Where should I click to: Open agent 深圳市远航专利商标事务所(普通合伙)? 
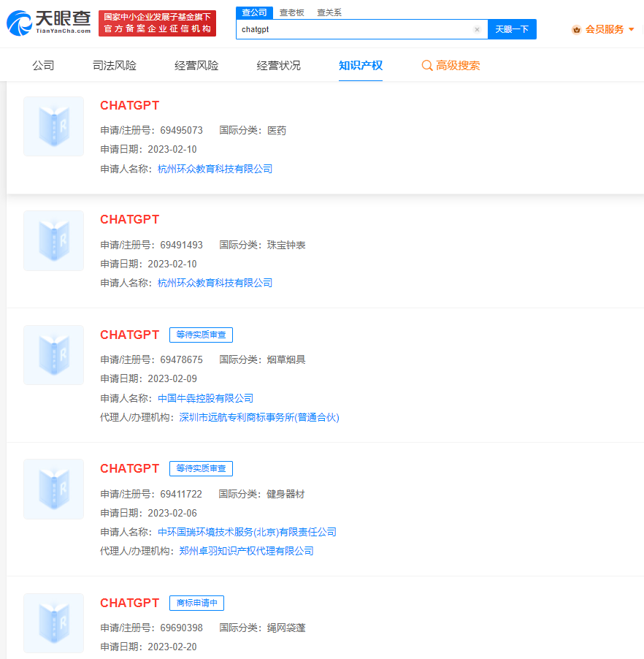pos(259,417)
